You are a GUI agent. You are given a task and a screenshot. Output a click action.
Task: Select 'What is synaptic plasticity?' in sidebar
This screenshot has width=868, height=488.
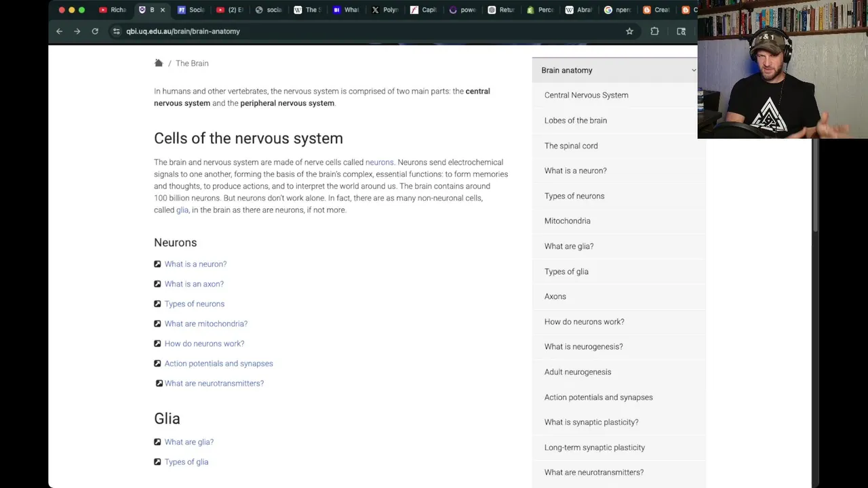pos(591,422)
